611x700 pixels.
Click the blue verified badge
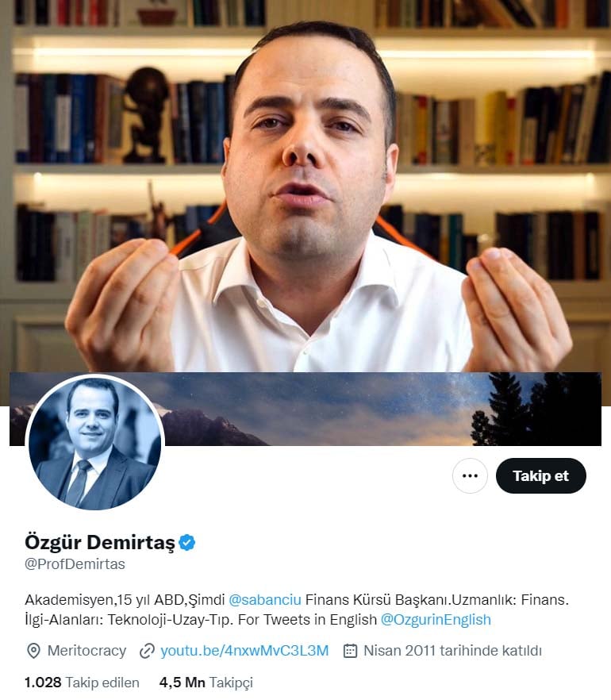pyautogui.click(x=186, y=542)
